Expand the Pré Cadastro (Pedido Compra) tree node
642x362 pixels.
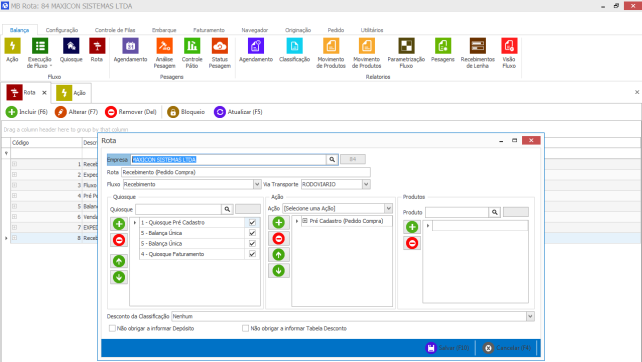[x=305, y=221]
